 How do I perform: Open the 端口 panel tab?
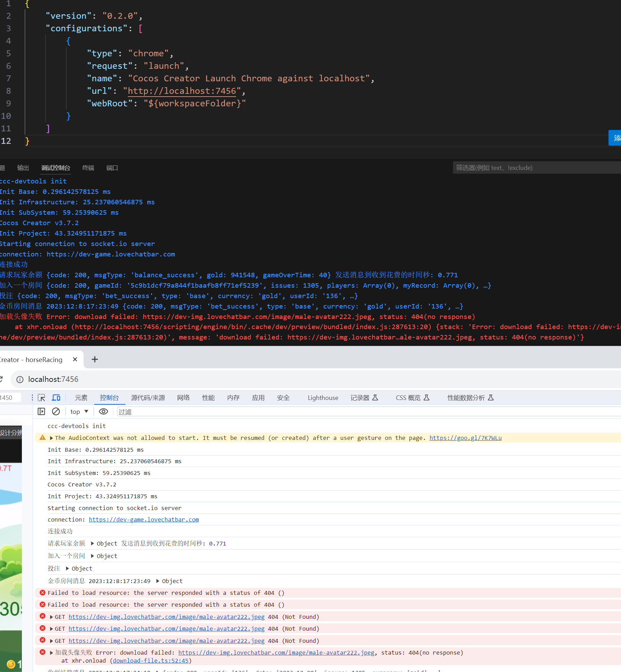[x=112, y=168]
